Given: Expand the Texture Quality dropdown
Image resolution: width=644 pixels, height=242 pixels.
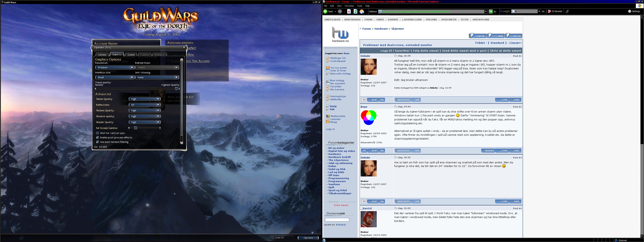Looking at the screenshot, I should click(144, 111).
